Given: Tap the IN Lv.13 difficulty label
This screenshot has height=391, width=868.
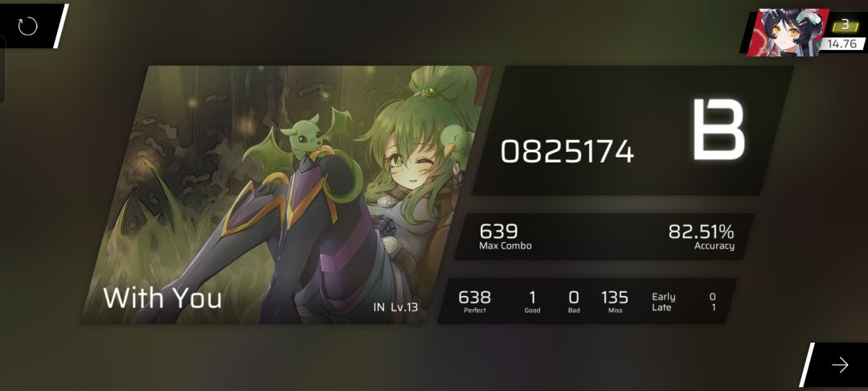Looking at the screenshot, I should point(395,307).
